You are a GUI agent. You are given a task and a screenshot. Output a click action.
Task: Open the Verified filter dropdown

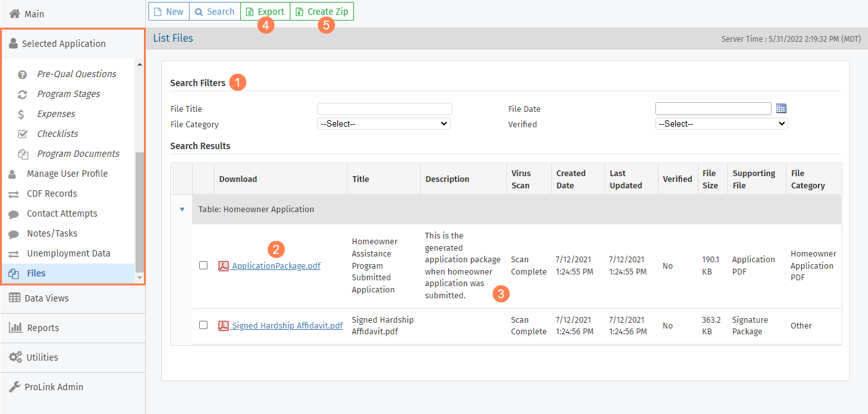pyautogui.click(x=721, y=124)
